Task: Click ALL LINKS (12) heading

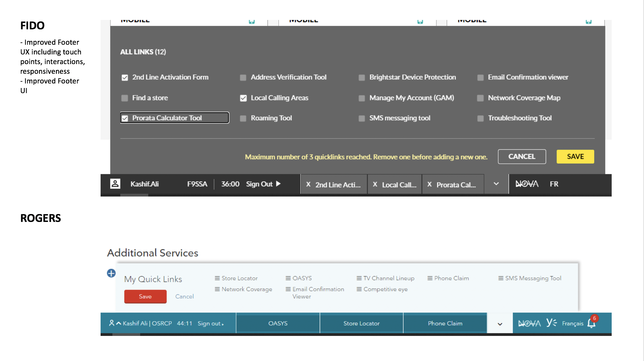Action: [143, 52]
